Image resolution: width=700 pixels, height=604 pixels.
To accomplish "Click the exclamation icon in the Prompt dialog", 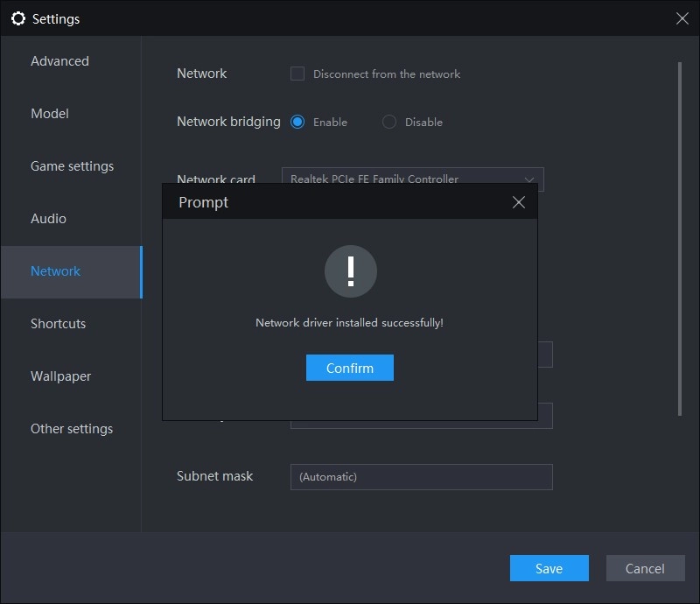I will (350, 271).
